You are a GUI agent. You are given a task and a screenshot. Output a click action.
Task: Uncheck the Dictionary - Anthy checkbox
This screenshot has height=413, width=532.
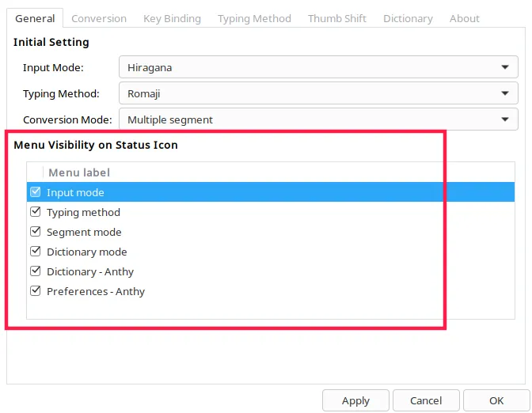point(35,271)
